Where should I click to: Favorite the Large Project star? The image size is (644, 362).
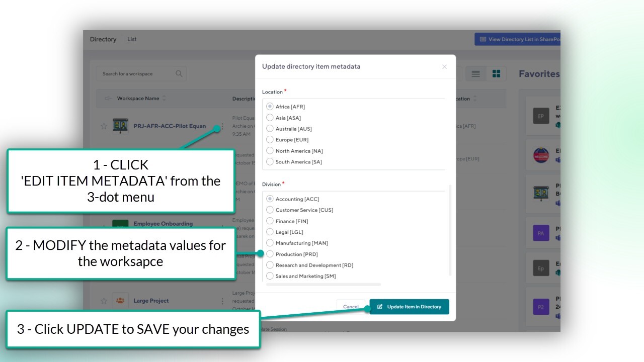coord(104,301)
